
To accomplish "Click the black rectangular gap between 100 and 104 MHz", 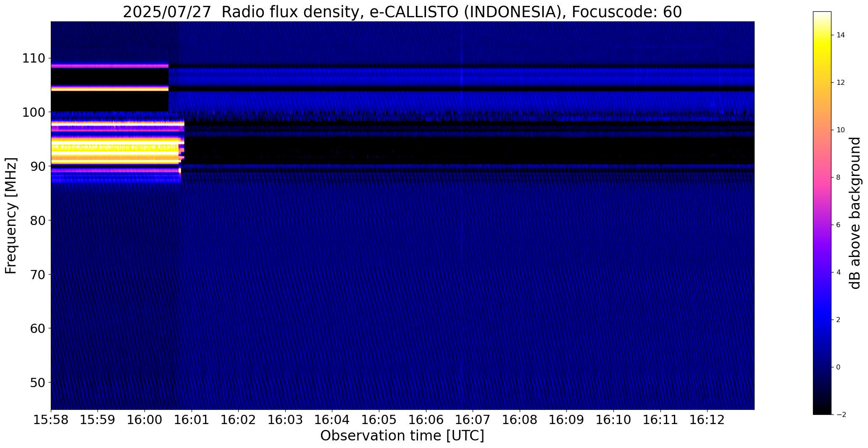I will click(110, 101).
